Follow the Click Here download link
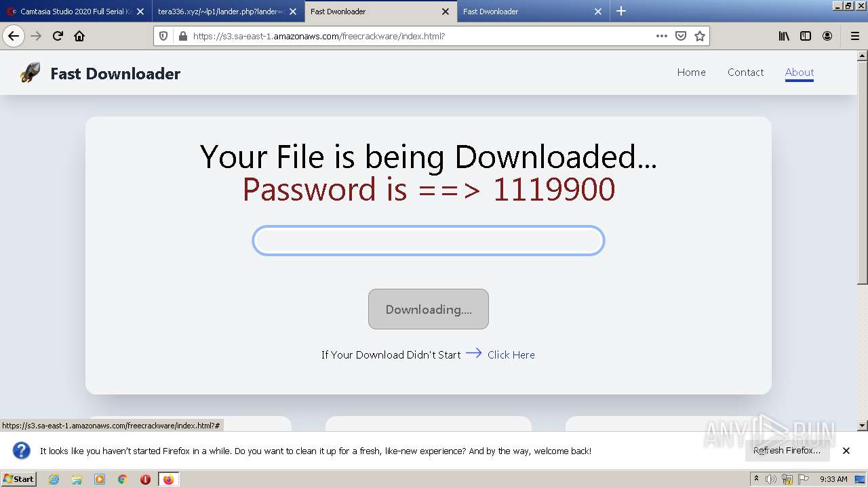868x488 pixels. (511, 354)
